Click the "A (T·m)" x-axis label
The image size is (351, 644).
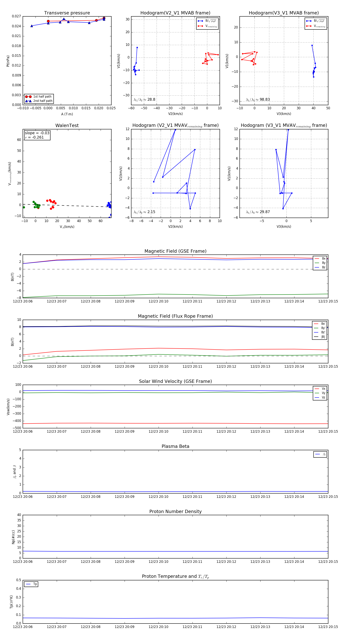(x=67, y=114)
